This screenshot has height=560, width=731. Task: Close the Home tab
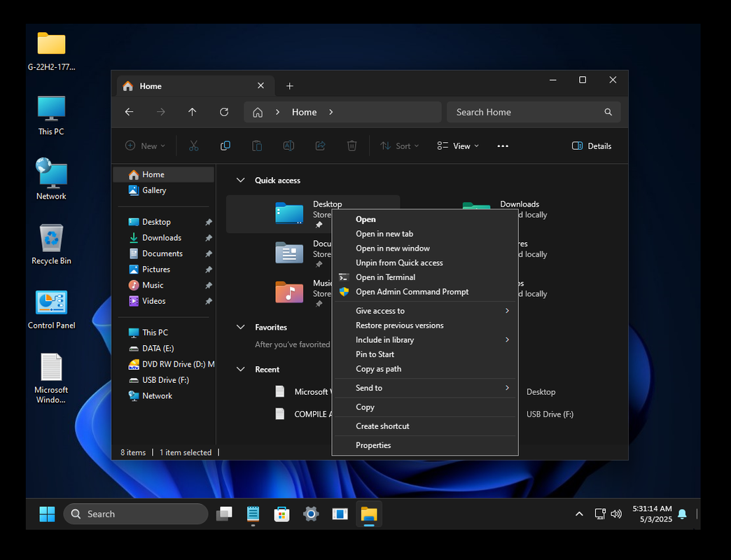(x=260, y=85)
